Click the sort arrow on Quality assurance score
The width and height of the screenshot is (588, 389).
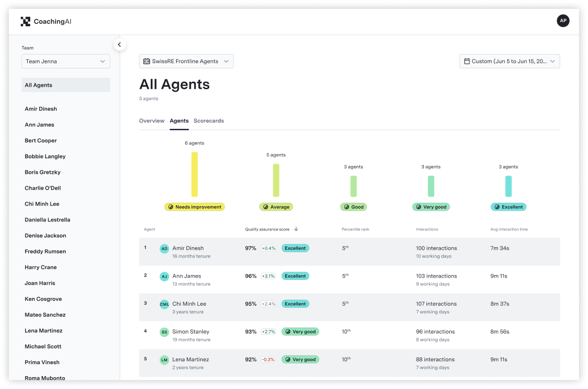[x=296, y=229]
